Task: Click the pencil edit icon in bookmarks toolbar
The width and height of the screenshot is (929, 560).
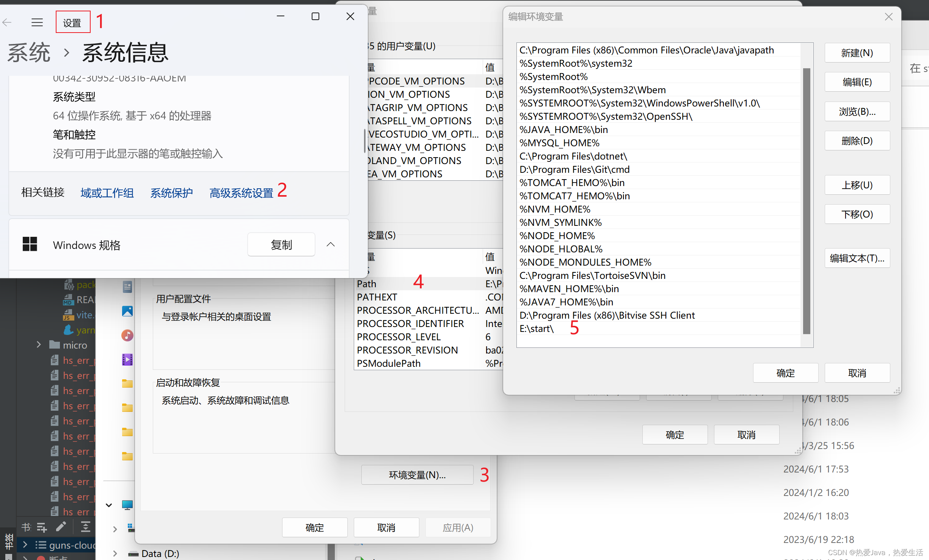Action: (61, 526)
